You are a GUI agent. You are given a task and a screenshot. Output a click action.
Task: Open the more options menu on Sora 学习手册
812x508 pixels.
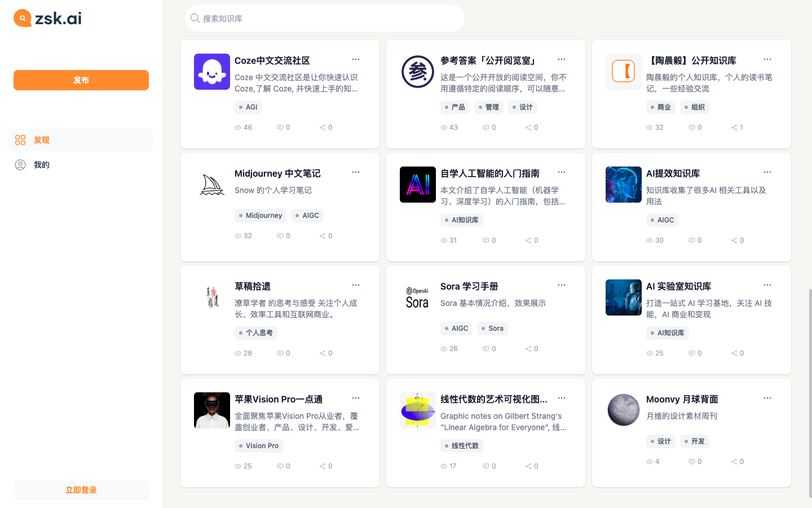(562, 284)
